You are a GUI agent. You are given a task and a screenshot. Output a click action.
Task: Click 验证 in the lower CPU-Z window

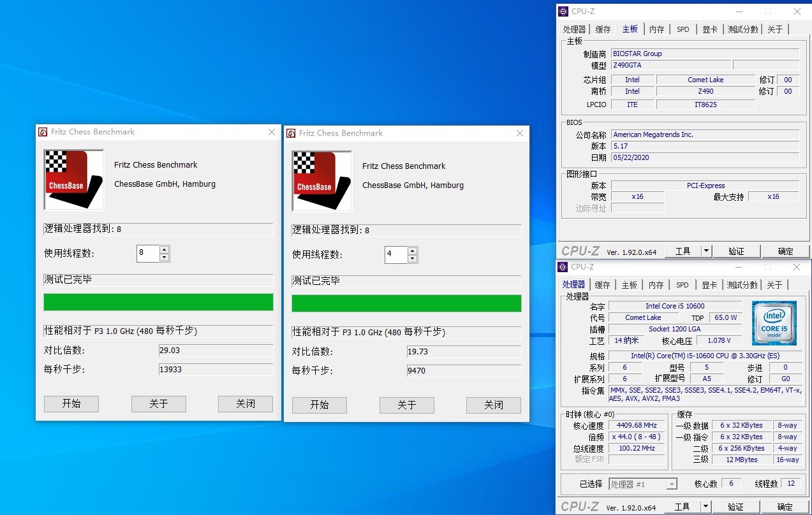[x=736, y=507]
